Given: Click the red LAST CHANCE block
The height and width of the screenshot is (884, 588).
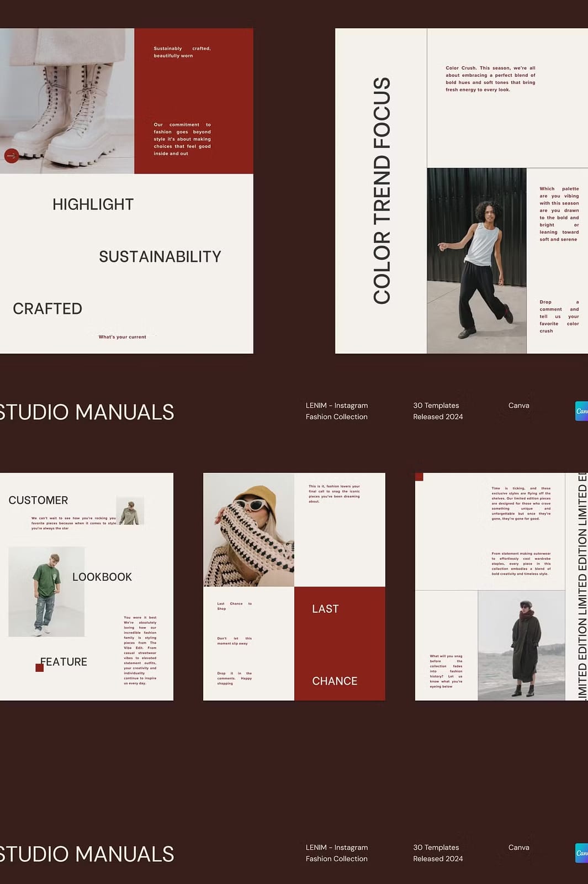Looking at the screenshot, I should pyautogui.click(x=340, y=644).
